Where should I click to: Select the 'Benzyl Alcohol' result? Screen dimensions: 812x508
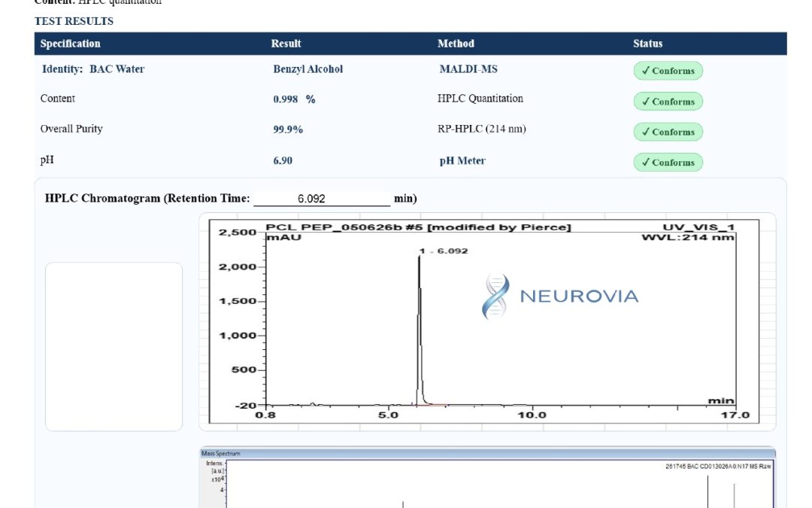pyautogui.click(x=308, y=69)
